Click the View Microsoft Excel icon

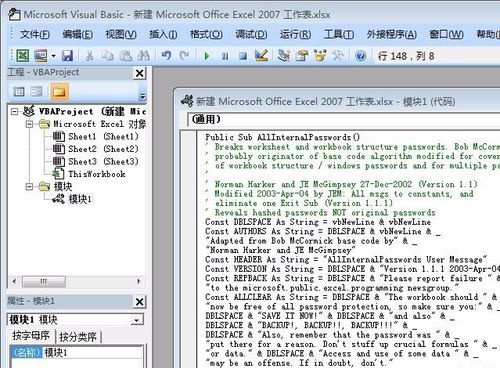click(23, 56)
